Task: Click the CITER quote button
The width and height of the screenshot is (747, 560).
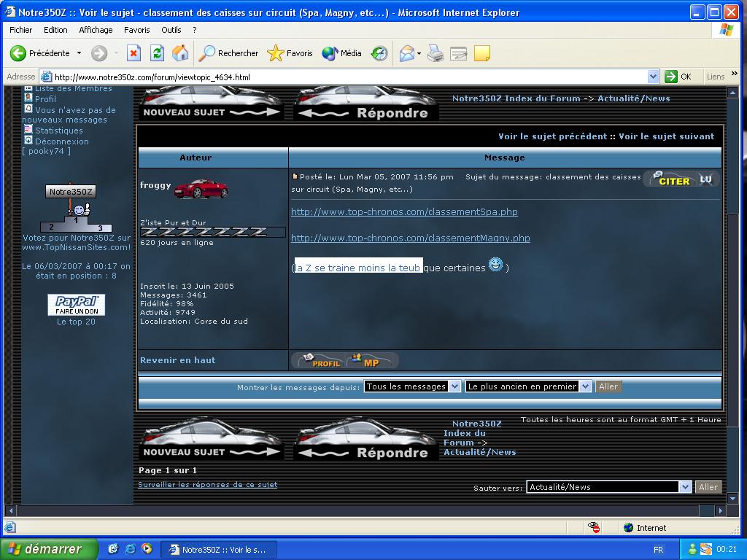Action: (670, 179)
